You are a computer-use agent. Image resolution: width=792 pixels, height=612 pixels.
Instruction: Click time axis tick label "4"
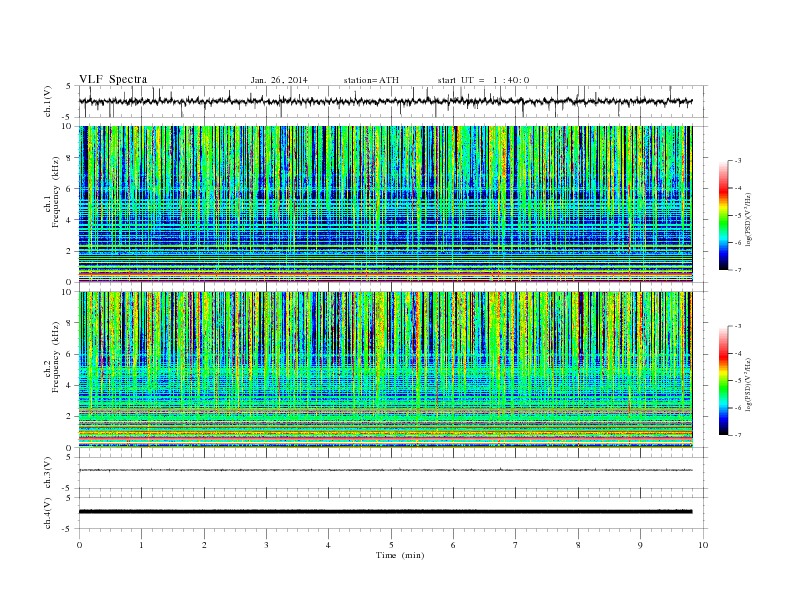328,545
